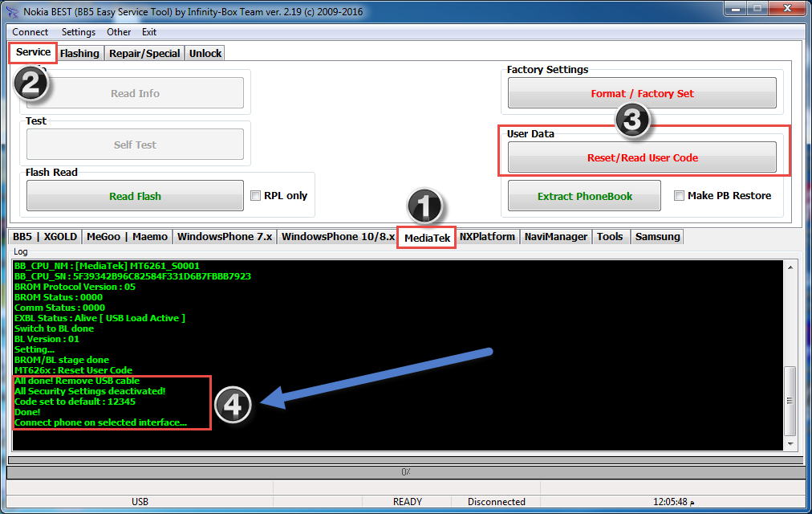Enable the RPL only checkbox

click(255, 196)
